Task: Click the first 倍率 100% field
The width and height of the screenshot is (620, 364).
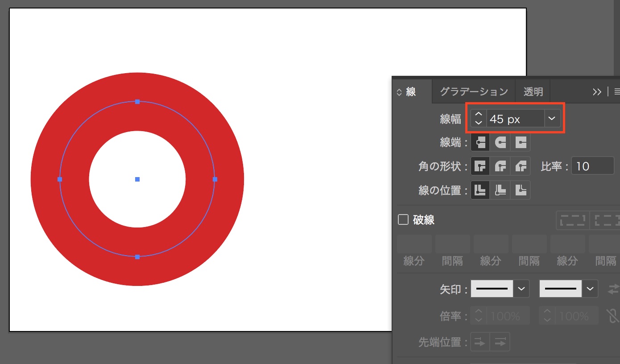Action: [x=508, y=316]
